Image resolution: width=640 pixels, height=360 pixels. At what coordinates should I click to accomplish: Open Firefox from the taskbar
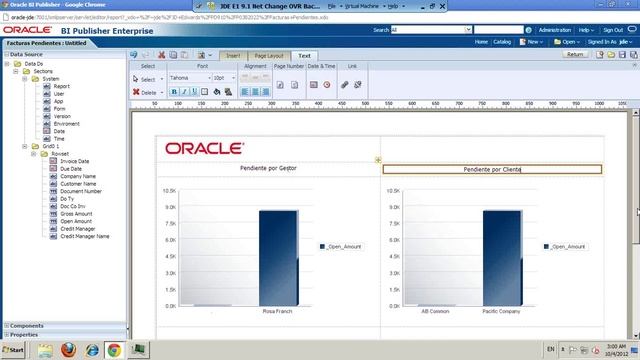69,350
